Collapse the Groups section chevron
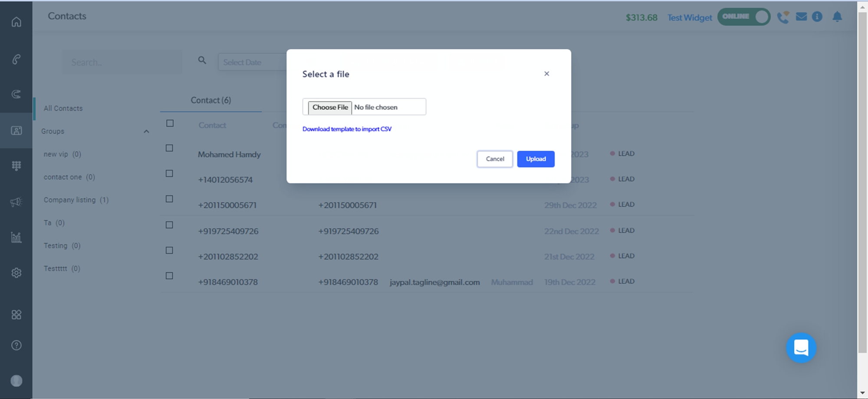The height and width of the screenshot is (399, 868). [x=146, y=132]
